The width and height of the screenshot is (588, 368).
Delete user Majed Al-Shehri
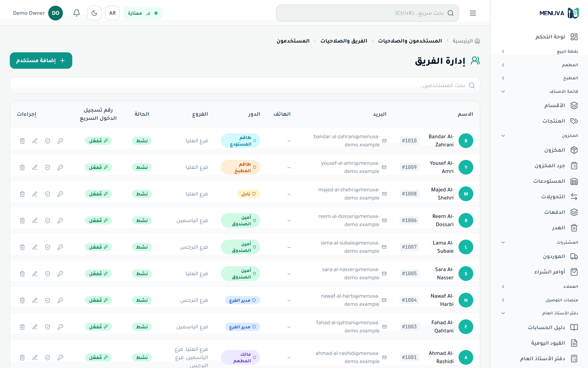(x=22, y=194)
